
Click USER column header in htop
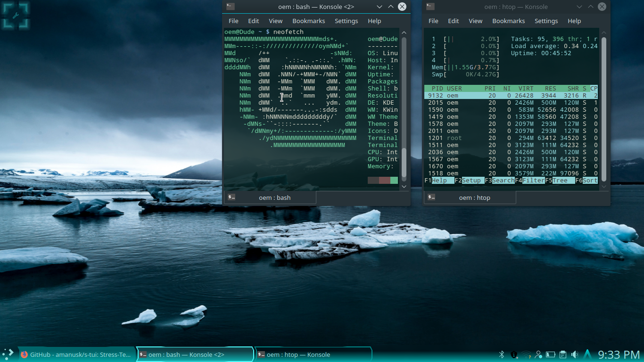[454, 89]
